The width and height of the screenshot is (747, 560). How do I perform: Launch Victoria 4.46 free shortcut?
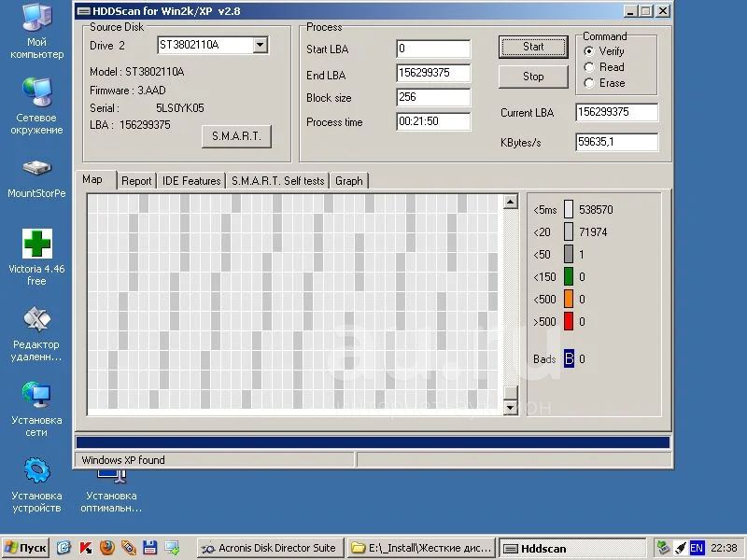click(36, 256)
